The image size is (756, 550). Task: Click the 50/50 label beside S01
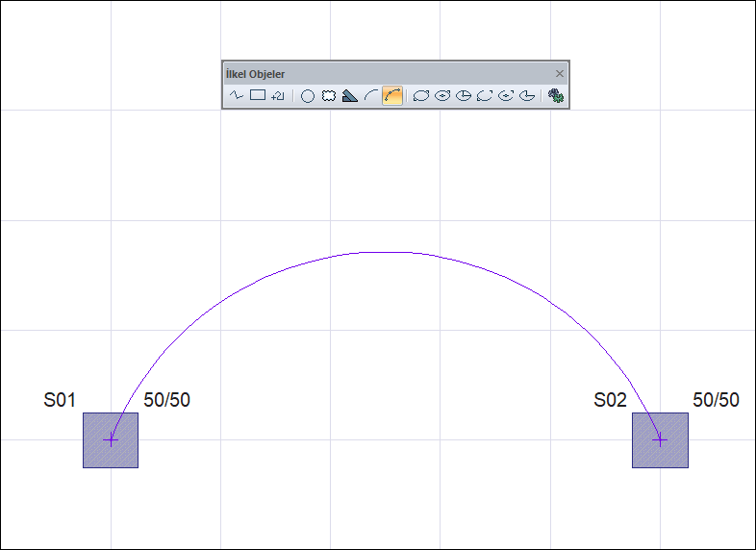point(166,400)
